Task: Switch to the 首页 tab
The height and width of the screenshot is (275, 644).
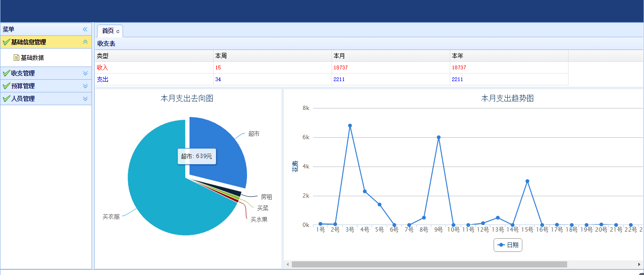Action: coord(108,31)
